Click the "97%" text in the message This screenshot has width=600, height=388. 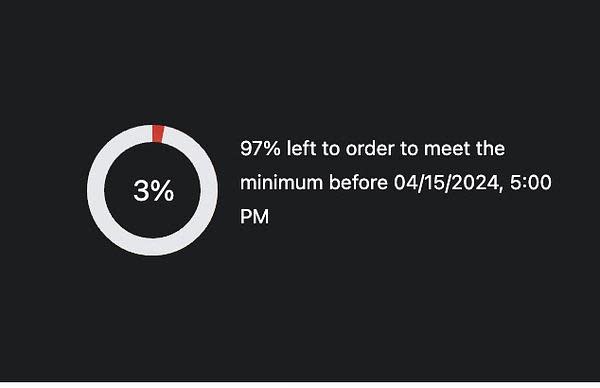pos(260,148)
